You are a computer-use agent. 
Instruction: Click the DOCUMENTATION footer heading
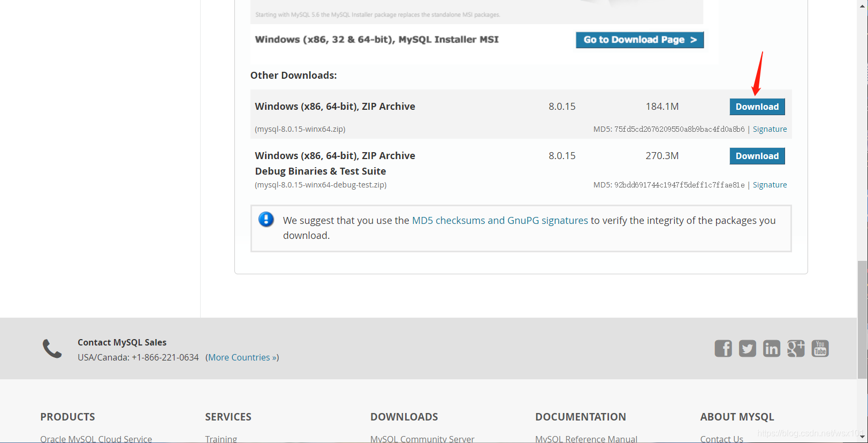[581, 417]
